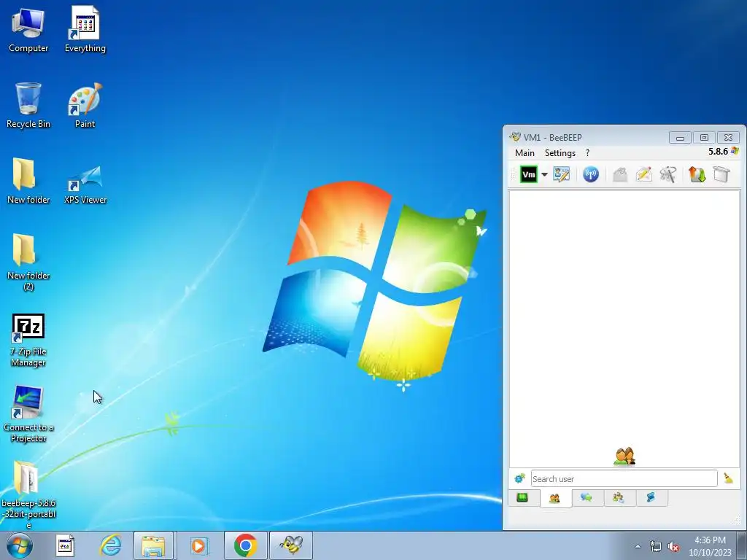Open Google Chrome from taskbar

245,545
